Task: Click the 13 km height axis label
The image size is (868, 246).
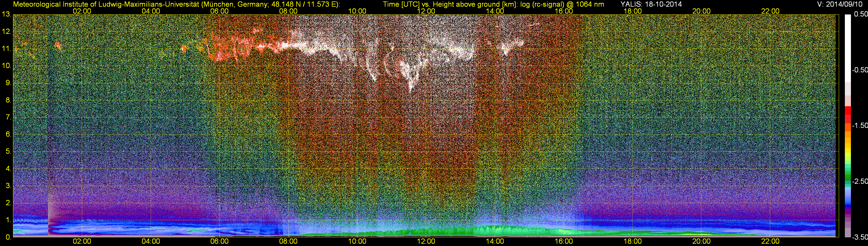Action: tap(6, 14)
